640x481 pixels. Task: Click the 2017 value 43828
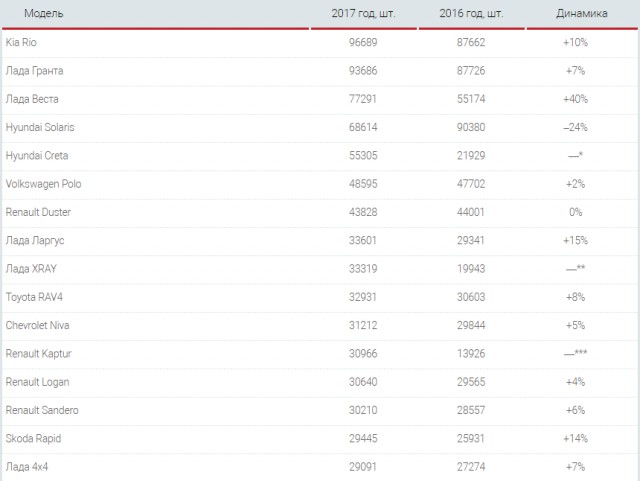click(363, 212)
